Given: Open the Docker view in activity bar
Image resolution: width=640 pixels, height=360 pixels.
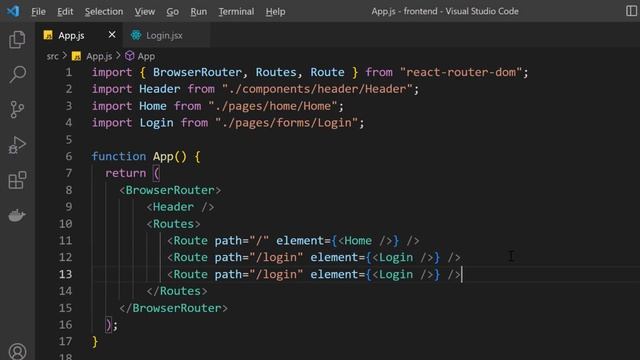Looking at the screenshot, I should pyautogui.click(x=17, y=215).
